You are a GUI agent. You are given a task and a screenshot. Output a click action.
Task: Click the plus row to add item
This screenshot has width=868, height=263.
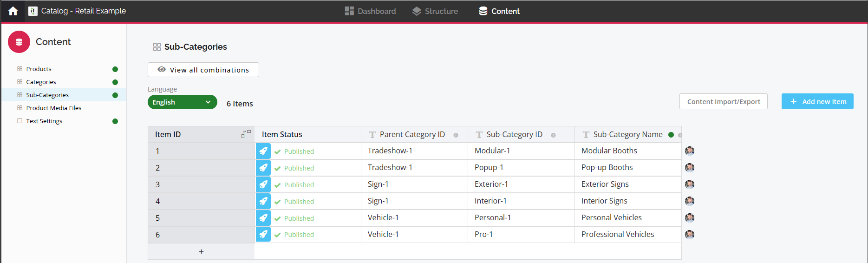click(201, 251)
